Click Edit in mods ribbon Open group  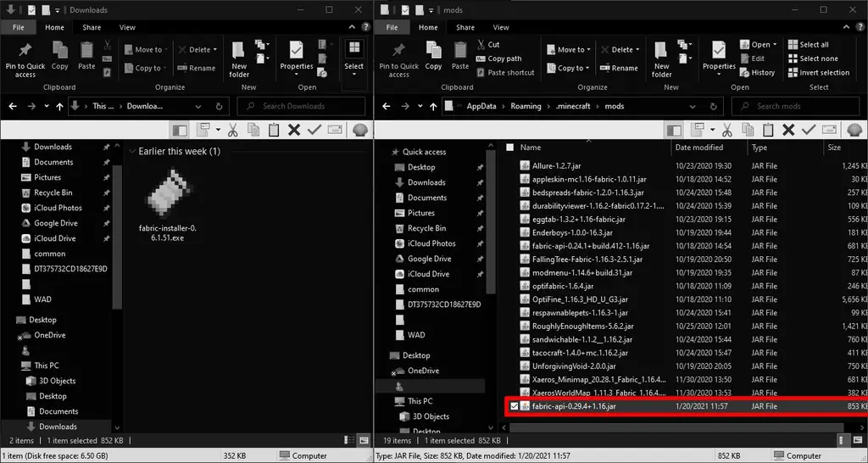click(x=753, y=59)
